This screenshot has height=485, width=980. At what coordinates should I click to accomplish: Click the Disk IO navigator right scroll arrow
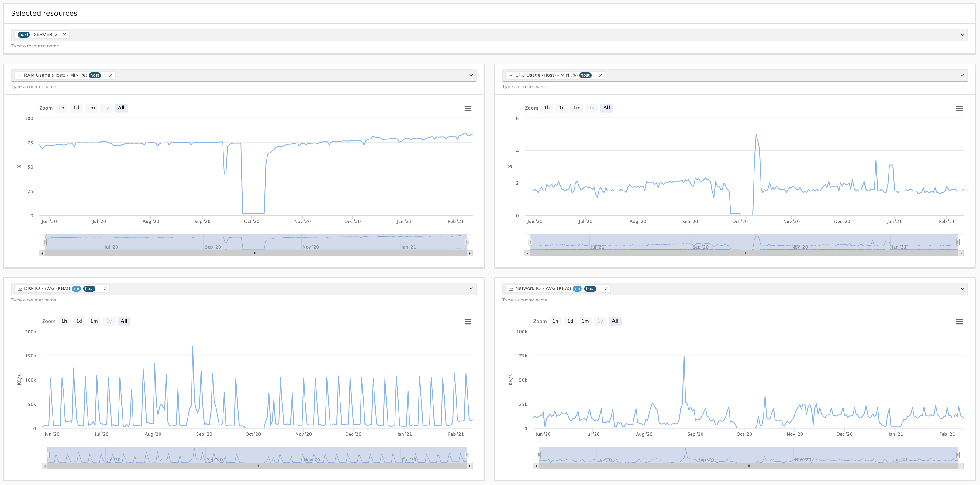[470, 466]
